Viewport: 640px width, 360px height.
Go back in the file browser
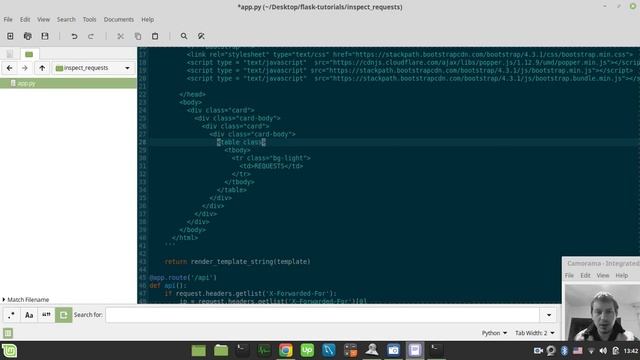click(9, 68)
